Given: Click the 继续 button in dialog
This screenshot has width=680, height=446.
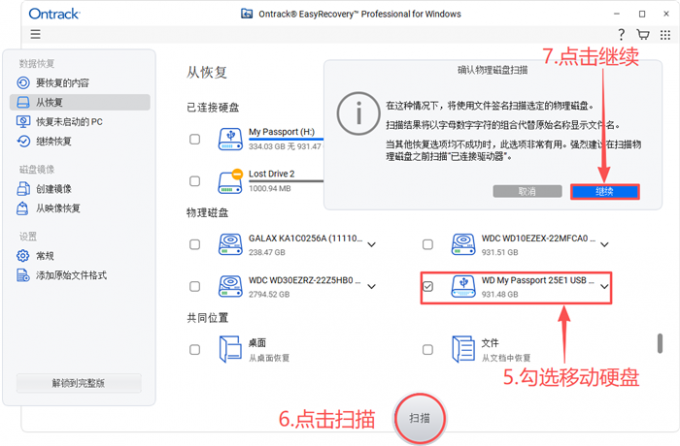Looking at the screenshot, I should point(605,191).
